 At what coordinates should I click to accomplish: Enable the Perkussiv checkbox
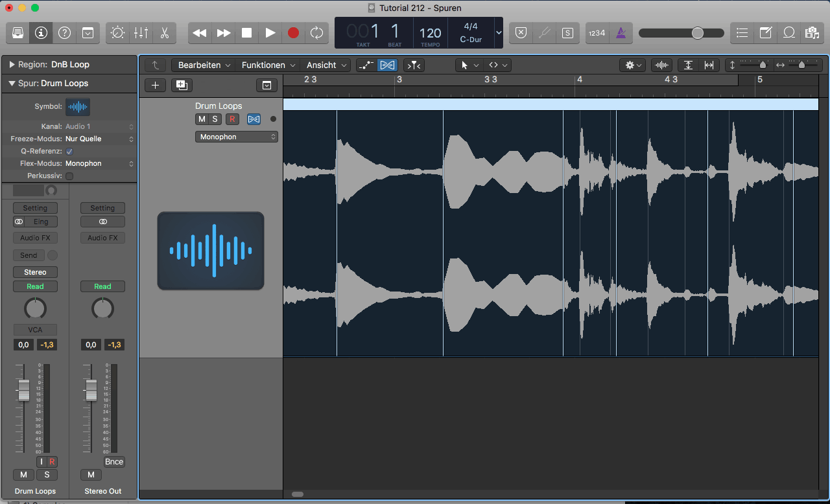click(x=69, y=176)
